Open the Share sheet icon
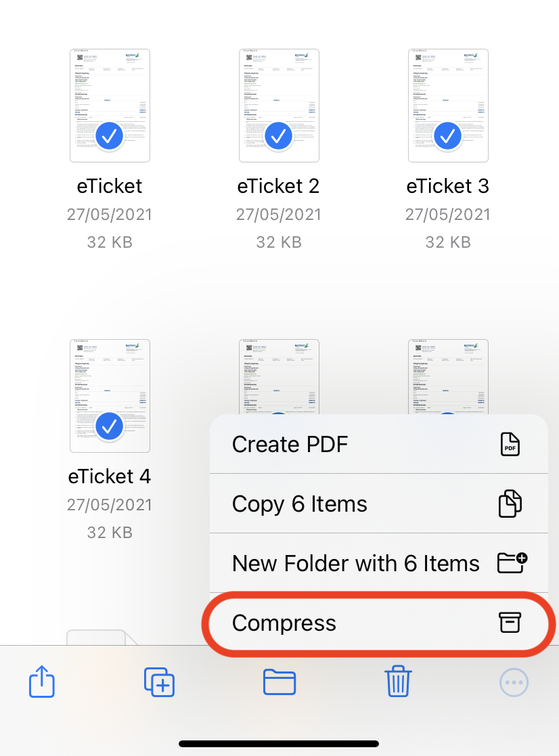 (41, 682)
